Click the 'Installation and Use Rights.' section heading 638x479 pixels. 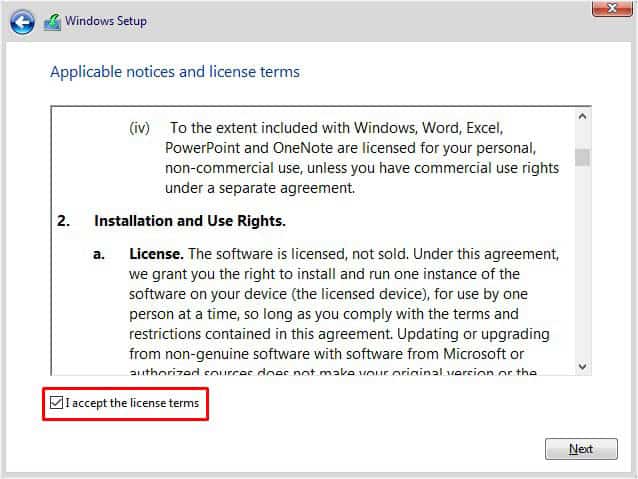(190, 221)
